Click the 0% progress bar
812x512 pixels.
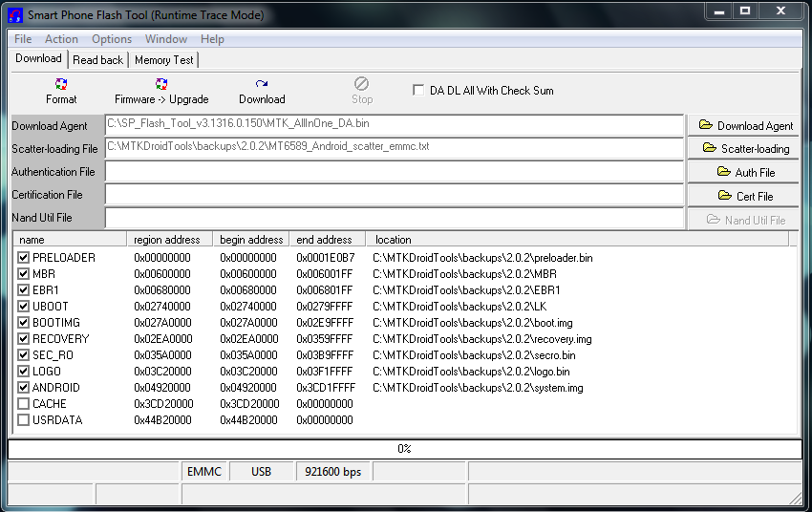pyautogui.click(x=404, y=449)
